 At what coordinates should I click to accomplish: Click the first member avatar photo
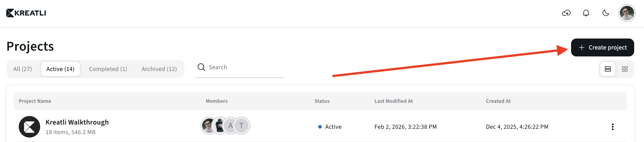click(x=208, y=126)
